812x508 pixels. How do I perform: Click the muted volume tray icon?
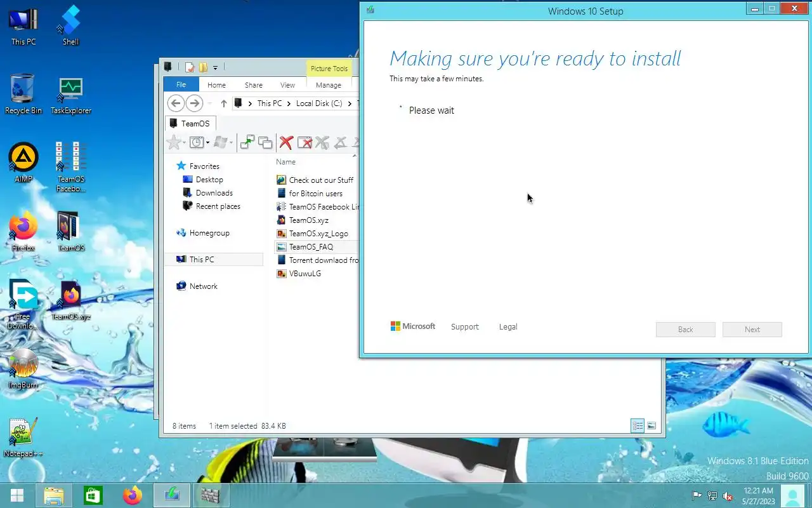coord(728,496)
